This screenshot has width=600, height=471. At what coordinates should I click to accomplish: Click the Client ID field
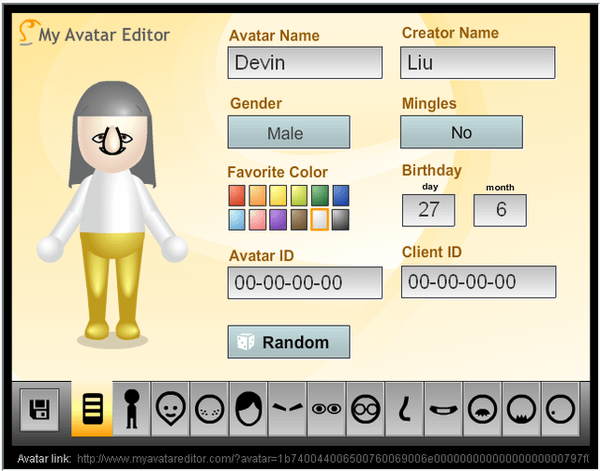(x=479, y=282)
